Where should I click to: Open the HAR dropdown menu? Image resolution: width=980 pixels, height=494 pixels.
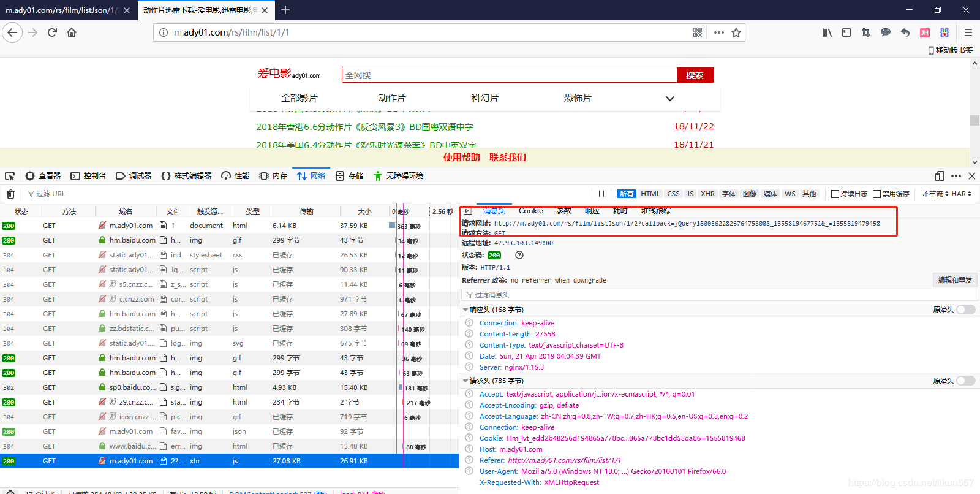pyautogui.click(x=961, y=194)
